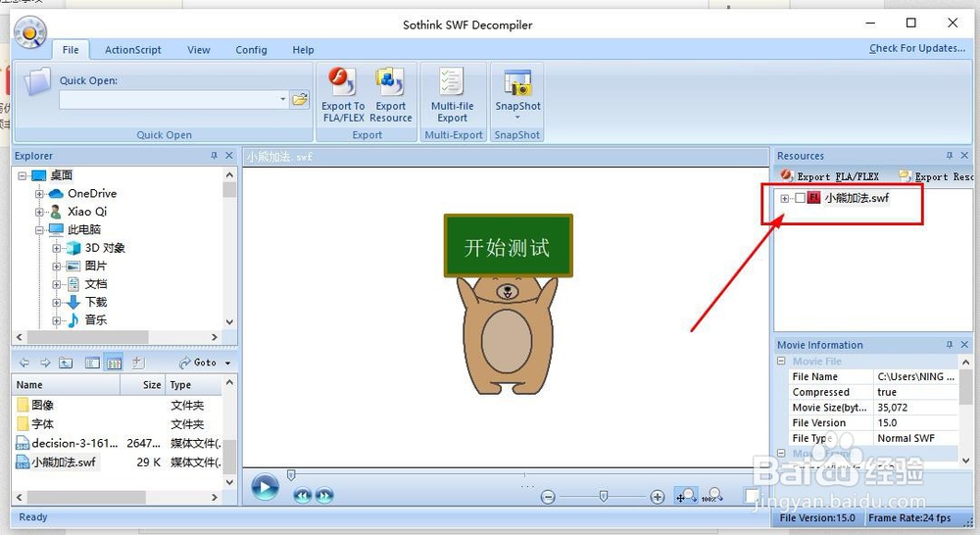
Task: Switch to the ActionScript ribbon tab
Action: pyautogui.click(x=132, y=50)
